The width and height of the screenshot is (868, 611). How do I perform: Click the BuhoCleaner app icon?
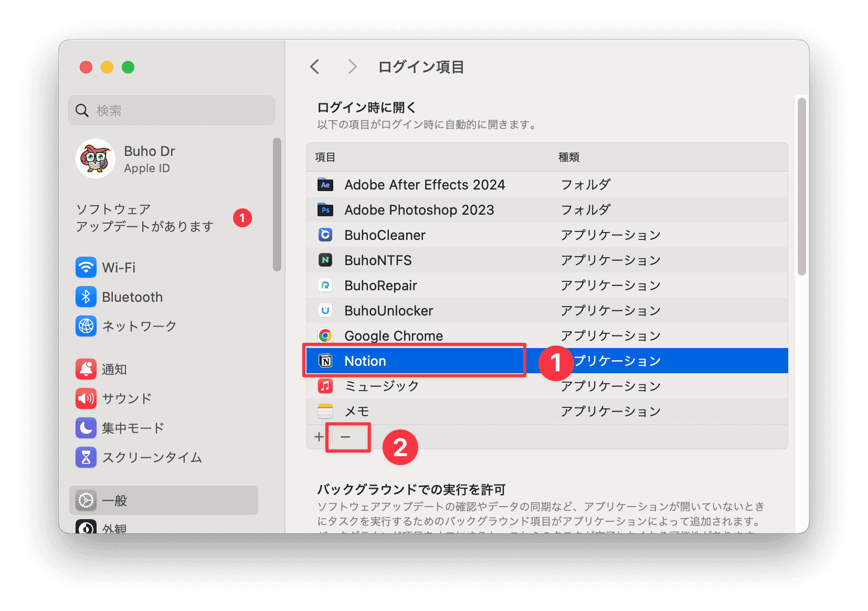coord(325,235)
